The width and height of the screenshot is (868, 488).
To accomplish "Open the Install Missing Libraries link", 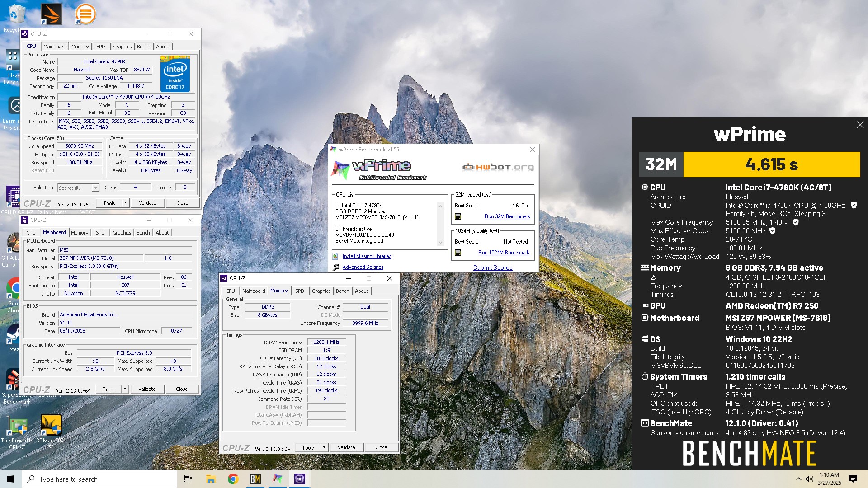I will click(367, 256).
